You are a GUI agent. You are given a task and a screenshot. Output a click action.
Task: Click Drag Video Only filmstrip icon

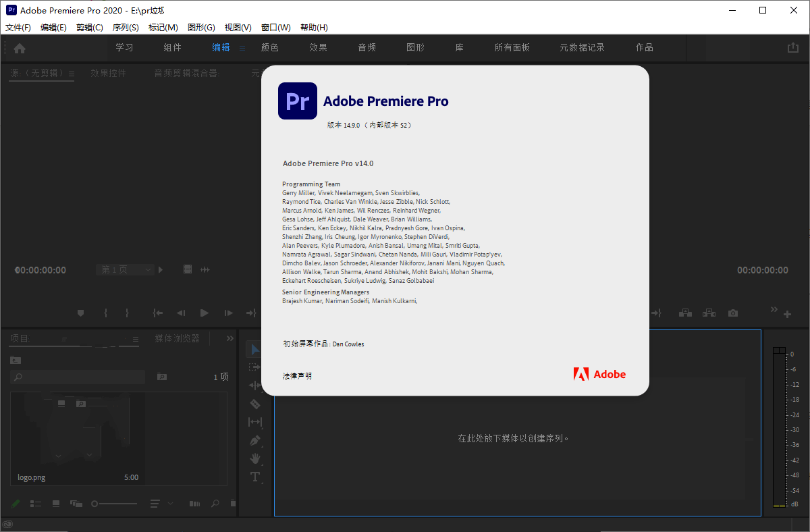click(x=188, y=269)
